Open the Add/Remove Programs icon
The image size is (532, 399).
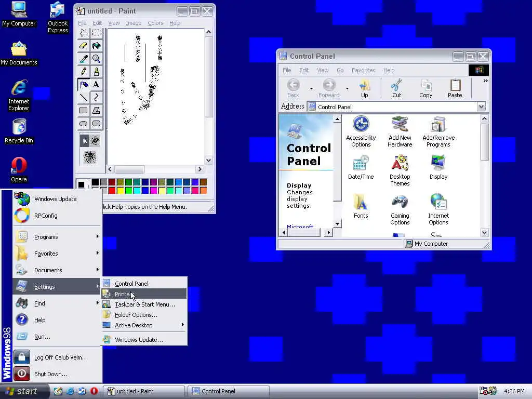pos(438,131)
